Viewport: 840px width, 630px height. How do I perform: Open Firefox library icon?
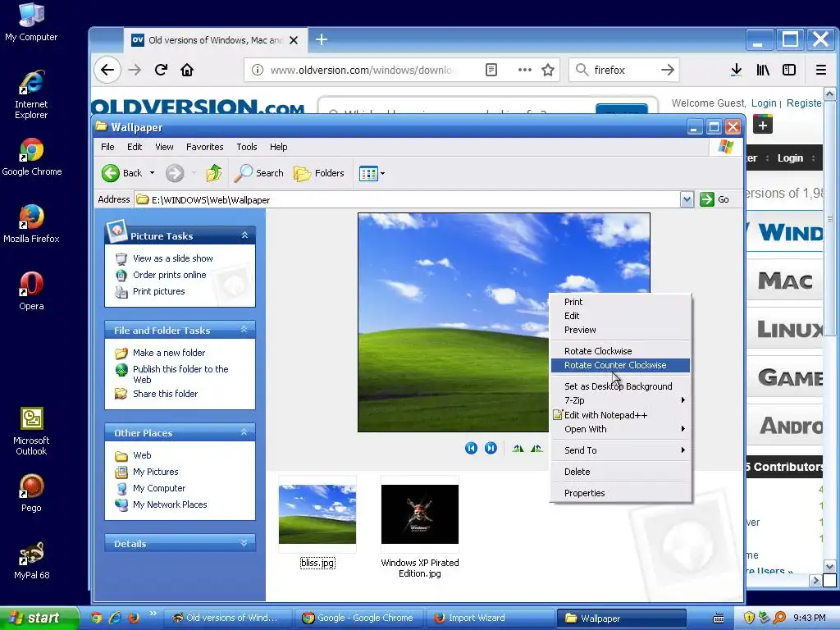click(x=763, y=70)
